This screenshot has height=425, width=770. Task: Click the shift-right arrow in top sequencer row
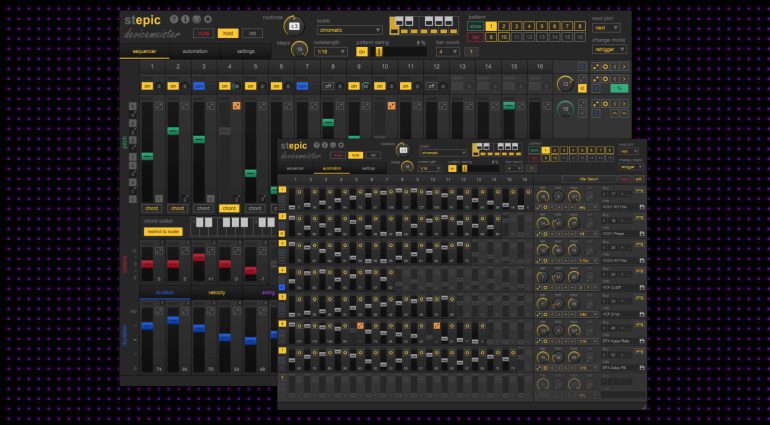point(624,67)
